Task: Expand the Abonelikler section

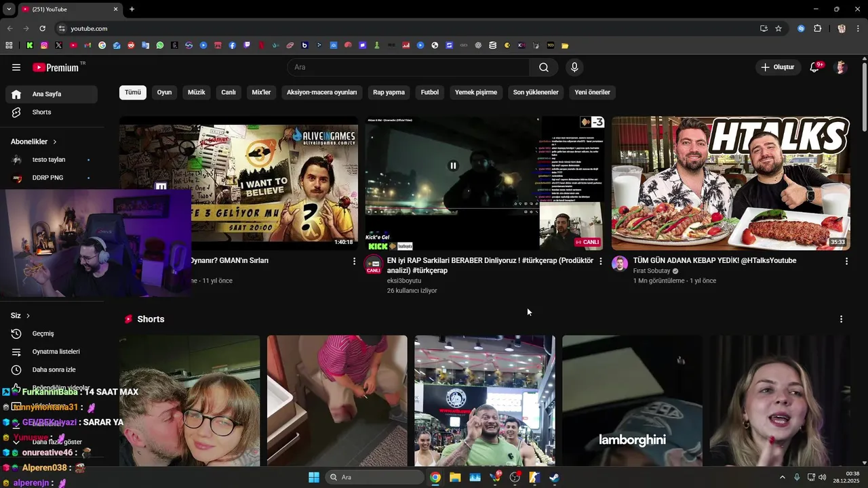Action: (x=34, y=142)
